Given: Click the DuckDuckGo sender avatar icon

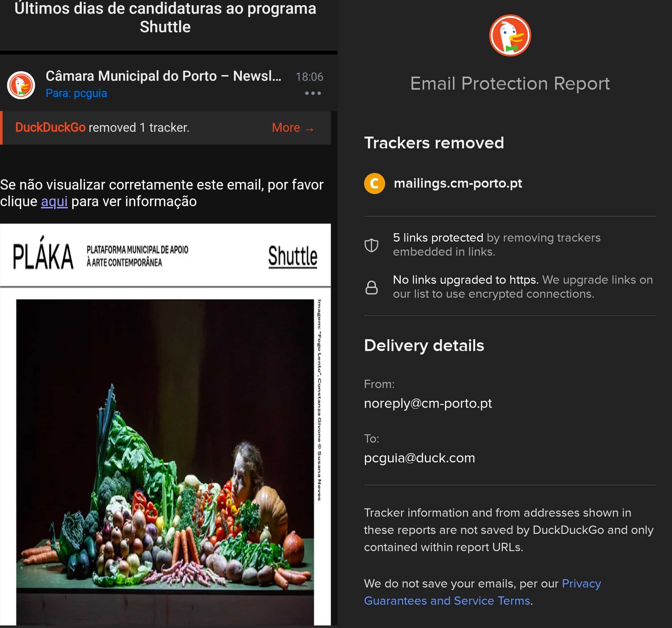Looking at the screenshot, I should point(21,85).
